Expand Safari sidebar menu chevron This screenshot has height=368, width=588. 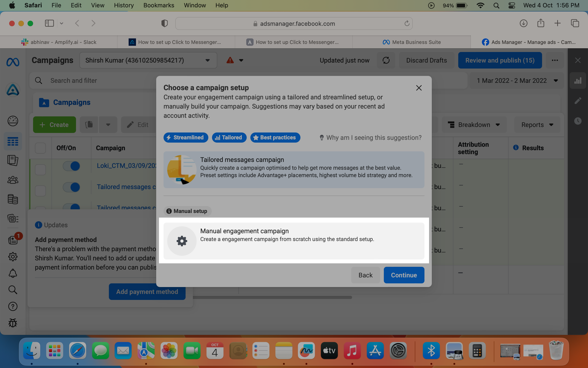pos(62,23)
